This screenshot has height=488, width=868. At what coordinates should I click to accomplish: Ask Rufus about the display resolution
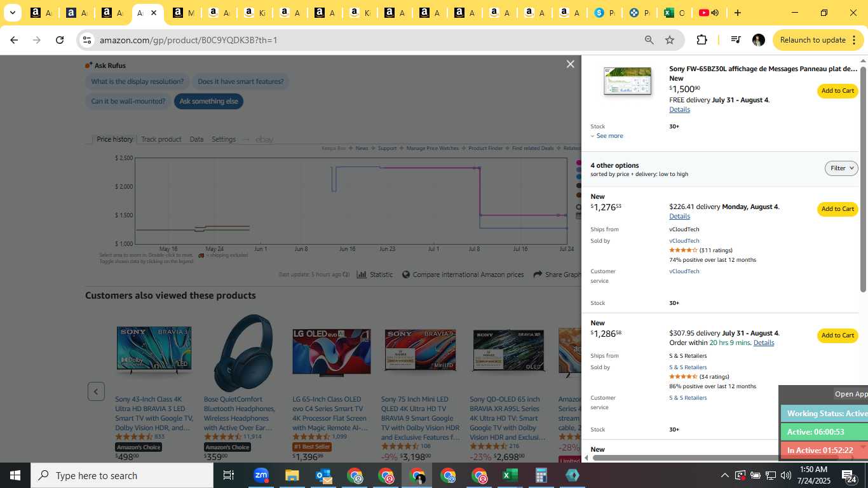(137, 81)
